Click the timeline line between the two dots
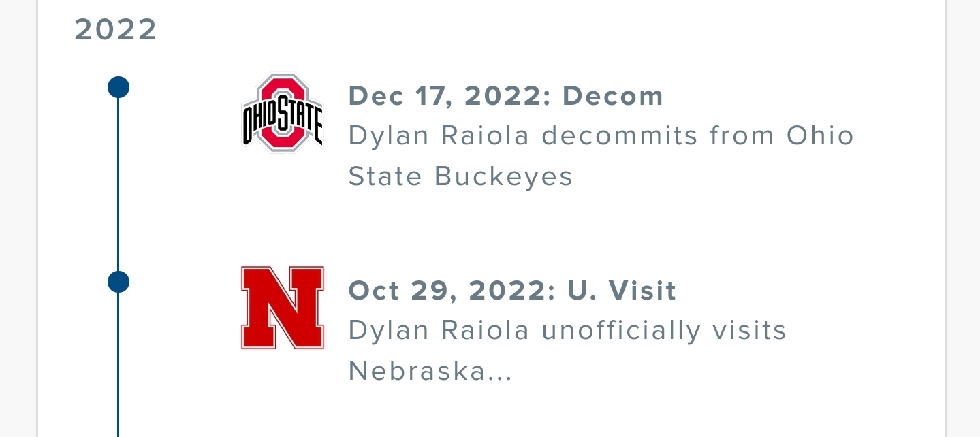 (118, 184)
